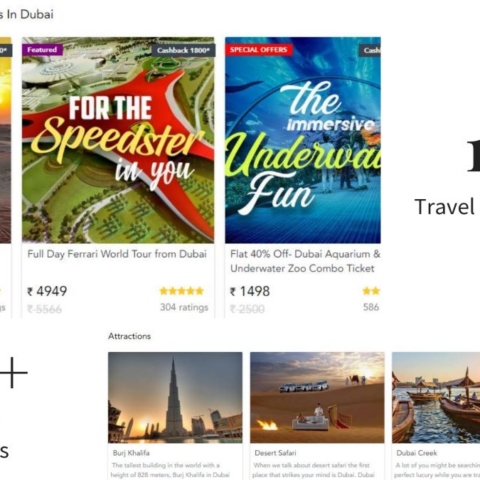Open Full Day Ferrari World Tour link
This screenshot has height=480, width=480.
(117, 254)
